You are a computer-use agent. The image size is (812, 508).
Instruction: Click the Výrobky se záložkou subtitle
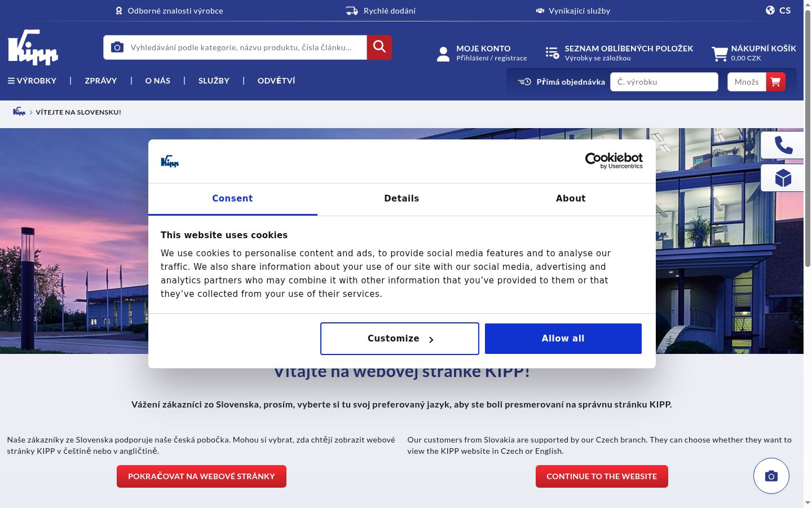[x=598, y=58]
